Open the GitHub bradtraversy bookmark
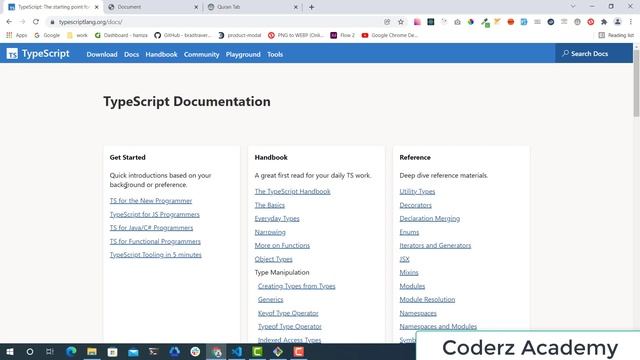Image resolution: width=640 pixels, height=360 pixels. tap(183, 36)
